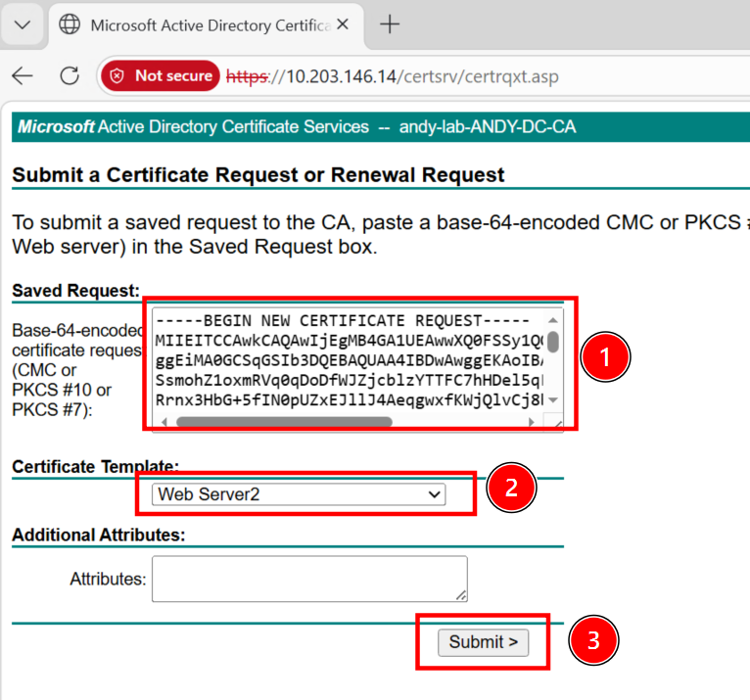
Task: Click the Attributes box resize handle
Action: pyautogui.click(x=461, y=594)
